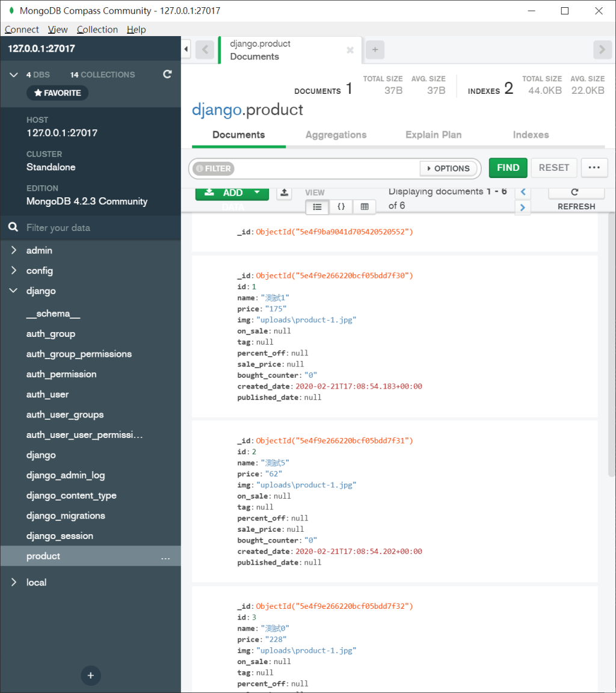The height and width of the screenshot is (693, 616).
Task: Select the auth_user_groups collection
Action: [65, 414]
